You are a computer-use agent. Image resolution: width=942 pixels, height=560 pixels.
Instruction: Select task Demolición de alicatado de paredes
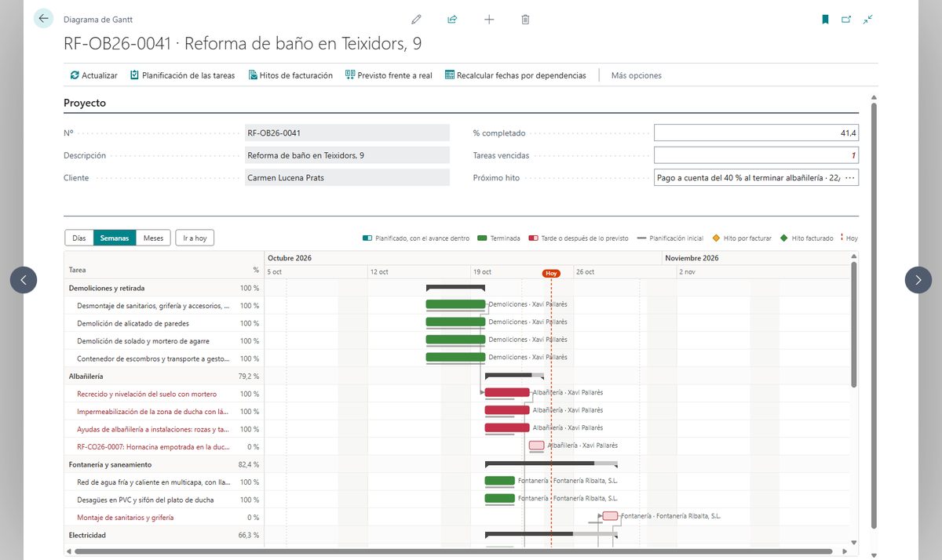(x=163, y=323)
